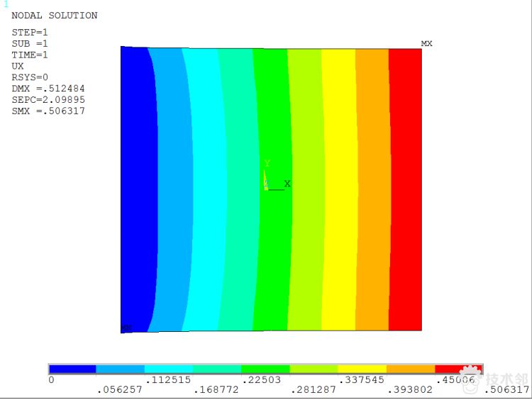
Task: Click the orange contour band on plate
Action: coord(373,189)
